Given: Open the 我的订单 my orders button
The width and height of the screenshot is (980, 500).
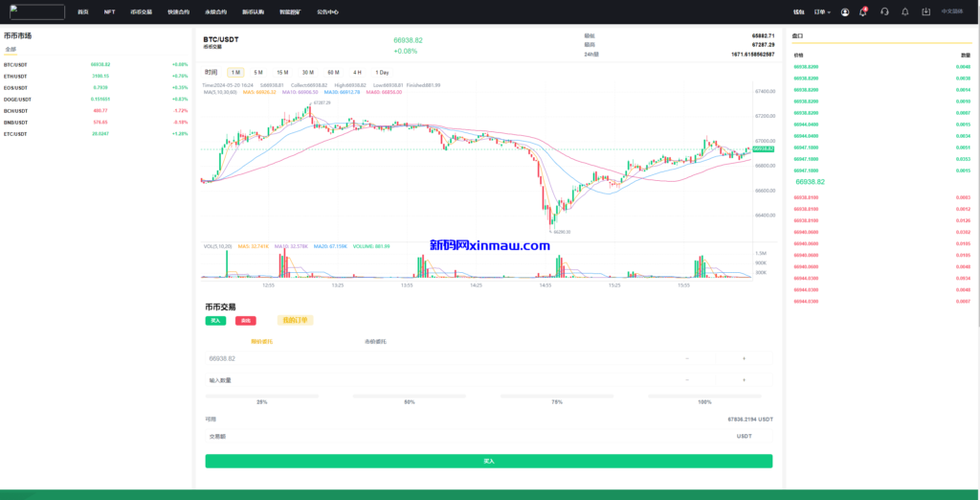Looking at the screenshot, I should pos(294,320).
